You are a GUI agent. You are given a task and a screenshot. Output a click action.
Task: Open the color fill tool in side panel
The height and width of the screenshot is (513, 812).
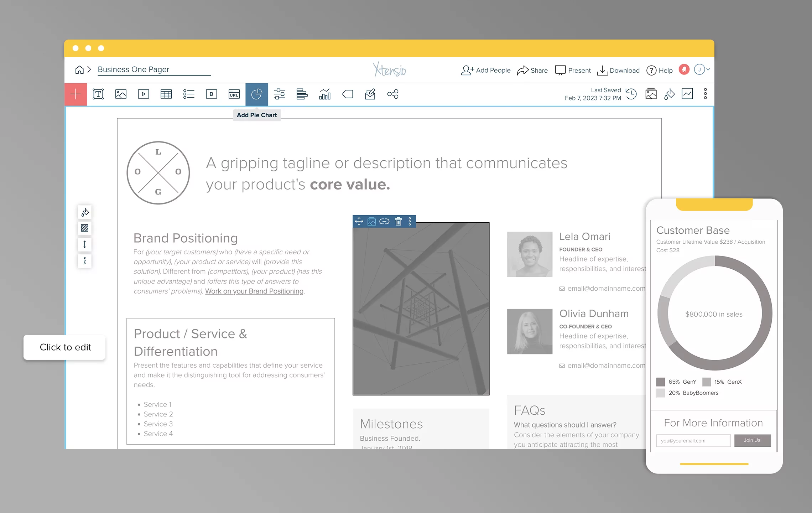tap(85, 213)
